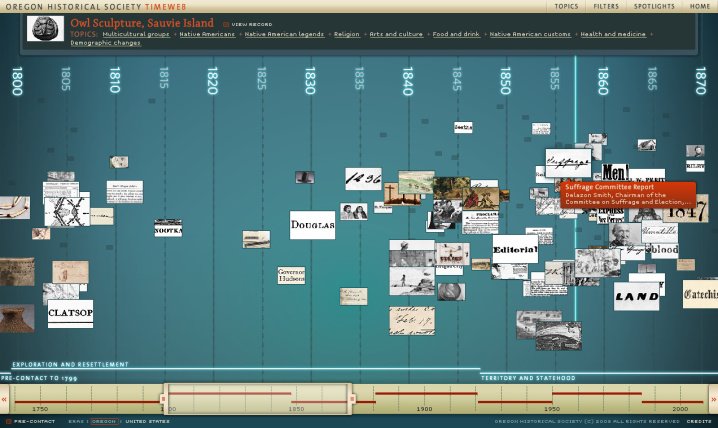Open the CLATSOP record thumbnail
Viewport: 718px width, 428px height.
coord(70,314)
